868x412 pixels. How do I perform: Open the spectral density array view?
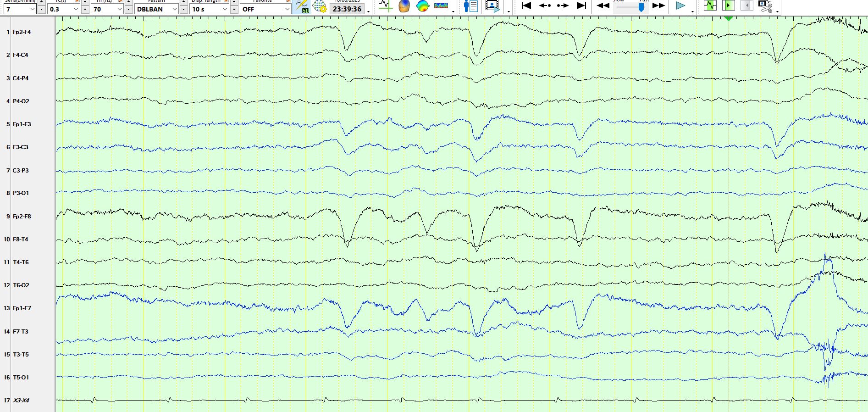[x=441, y=6]
